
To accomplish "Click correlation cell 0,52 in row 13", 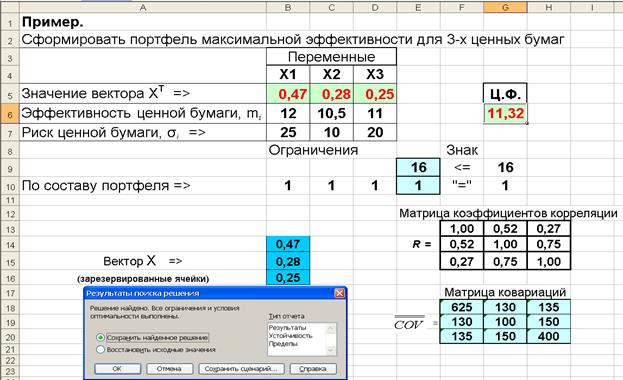I will coord(505,229).
